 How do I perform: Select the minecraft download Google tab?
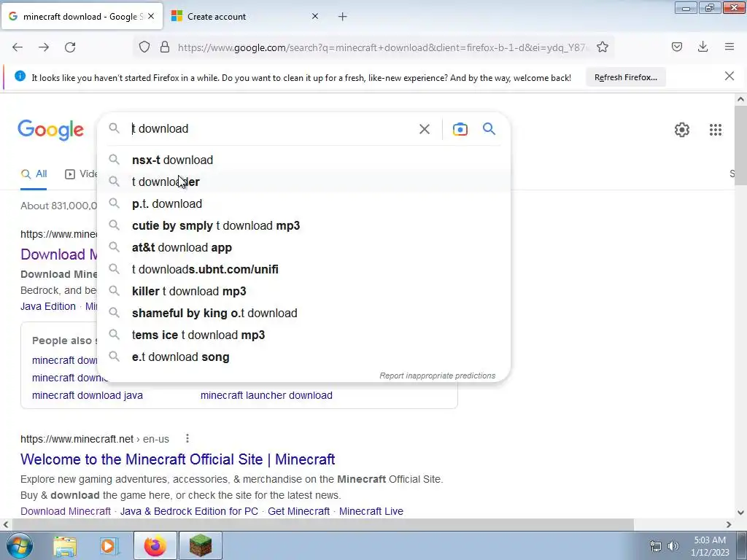(x=82, y=16)
